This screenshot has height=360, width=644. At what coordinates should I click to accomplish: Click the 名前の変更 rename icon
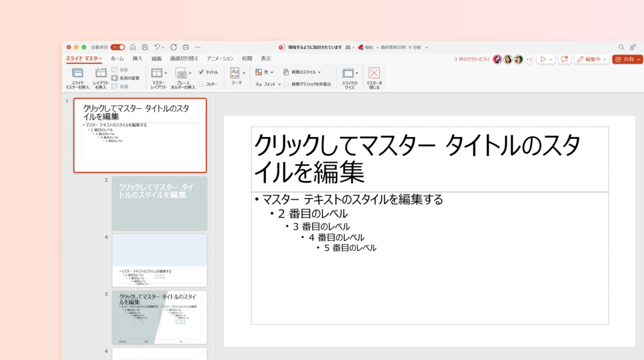tap(114, 78)
